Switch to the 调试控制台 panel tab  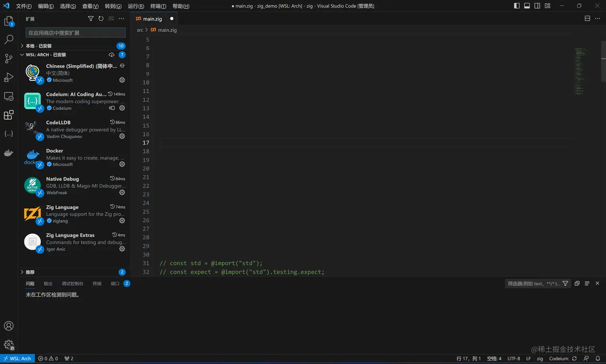click(x=73, y=283)
